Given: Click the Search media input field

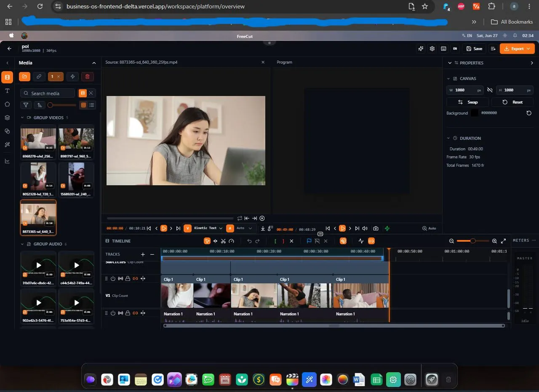Looking at the screenshot, I should (48, 93).
